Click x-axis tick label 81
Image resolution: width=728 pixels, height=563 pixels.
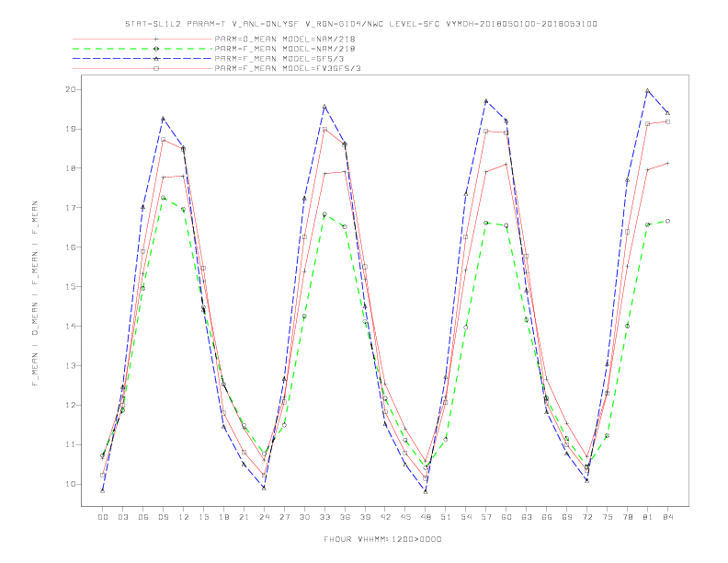point(648,517)
